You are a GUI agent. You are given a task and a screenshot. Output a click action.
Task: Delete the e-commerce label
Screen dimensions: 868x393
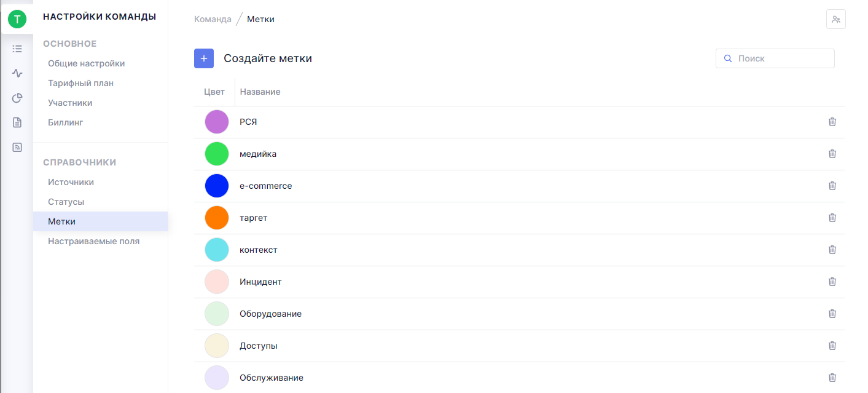(x=832, y=186)
